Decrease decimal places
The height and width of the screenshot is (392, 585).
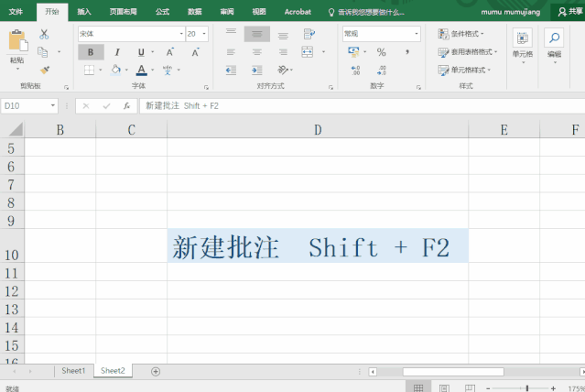[382, 71]
